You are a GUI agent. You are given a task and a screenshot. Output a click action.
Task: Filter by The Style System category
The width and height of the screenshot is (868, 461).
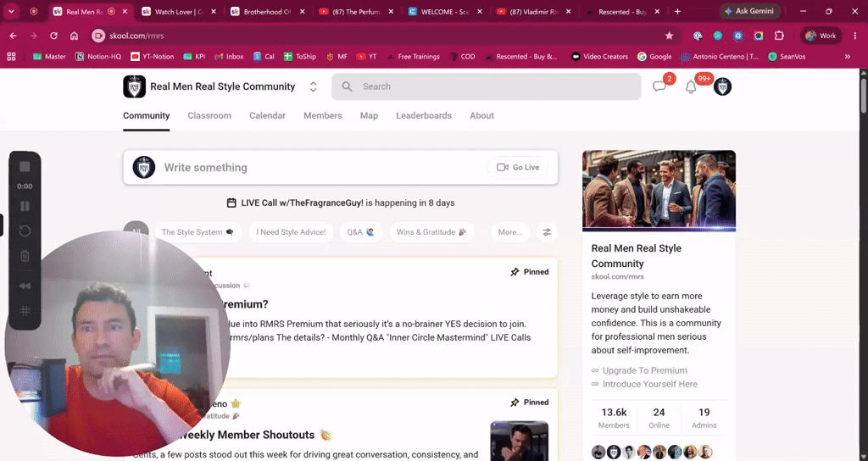pos(197,232)
